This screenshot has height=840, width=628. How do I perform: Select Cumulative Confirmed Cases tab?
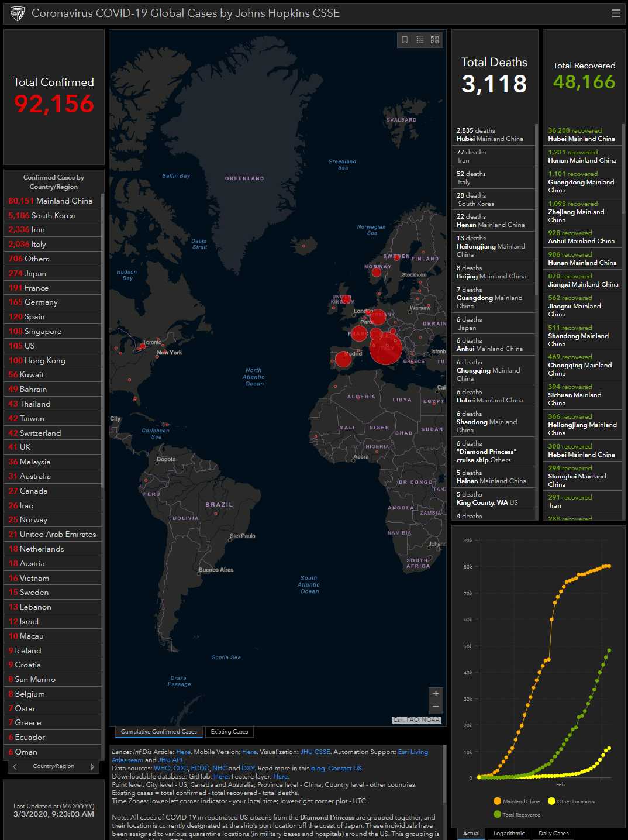click(x=158, y=732)
